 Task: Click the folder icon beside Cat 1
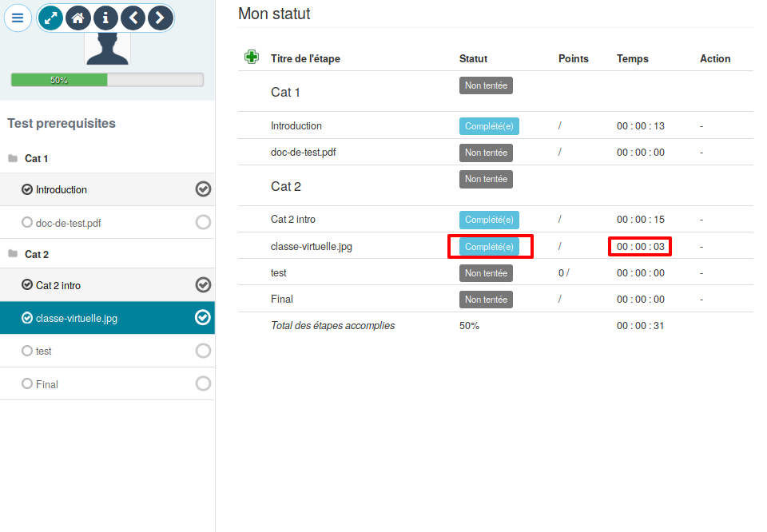14,158
